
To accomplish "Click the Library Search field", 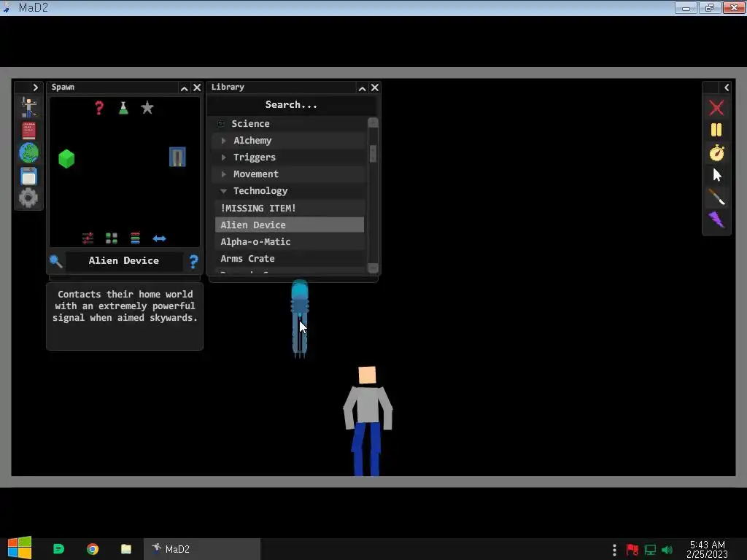I will [x=291, y=105].
